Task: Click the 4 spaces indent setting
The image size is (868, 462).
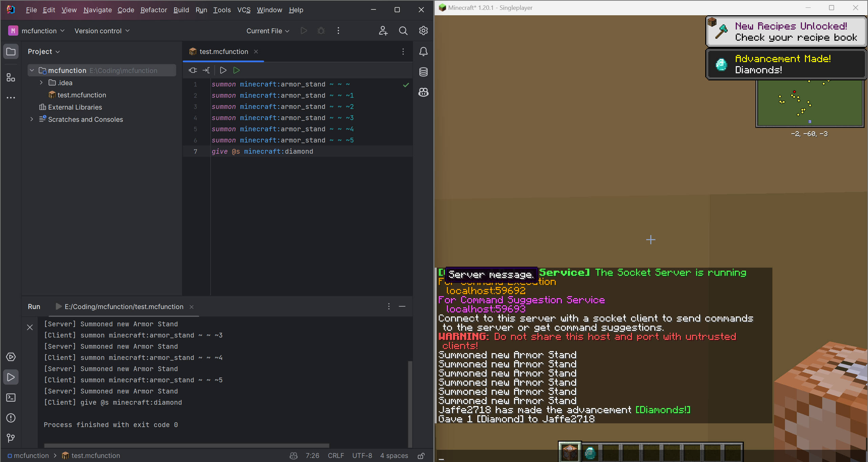Action: (394, 456)
